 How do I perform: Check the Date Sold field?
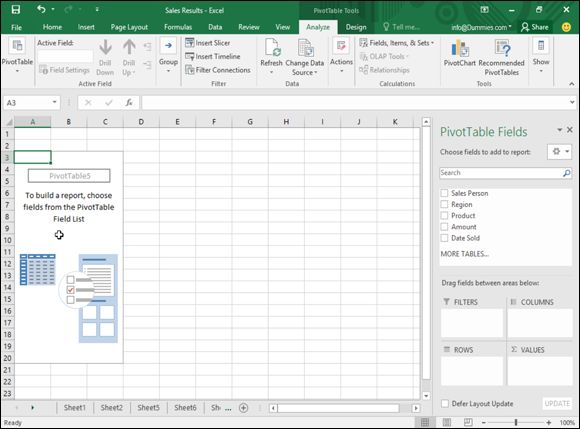coord(444,238)
